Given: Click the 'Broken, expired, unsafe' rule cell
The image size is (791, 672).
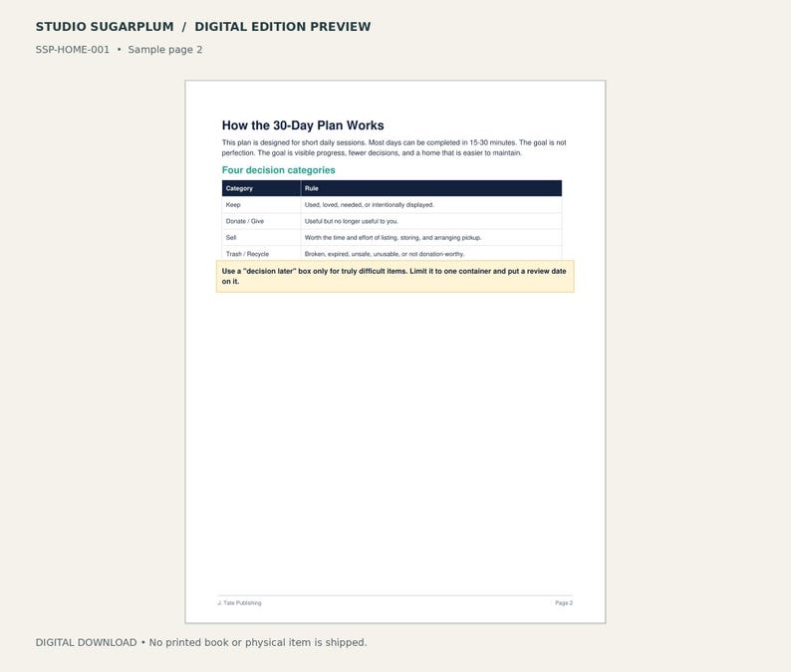Looking at the screenshot, I should 431,254.
